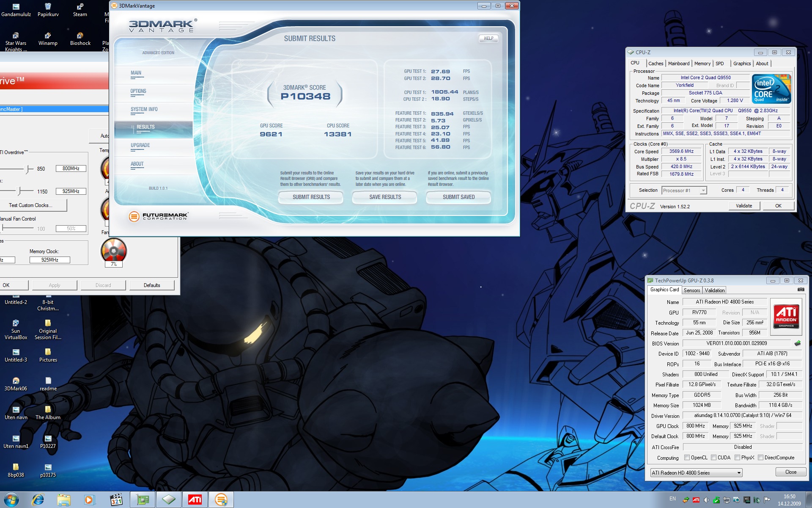This screenshot has height=508, width=812.
Task: Open the Graphics tab in CPU-Z
Action: [x=742, y=63]
